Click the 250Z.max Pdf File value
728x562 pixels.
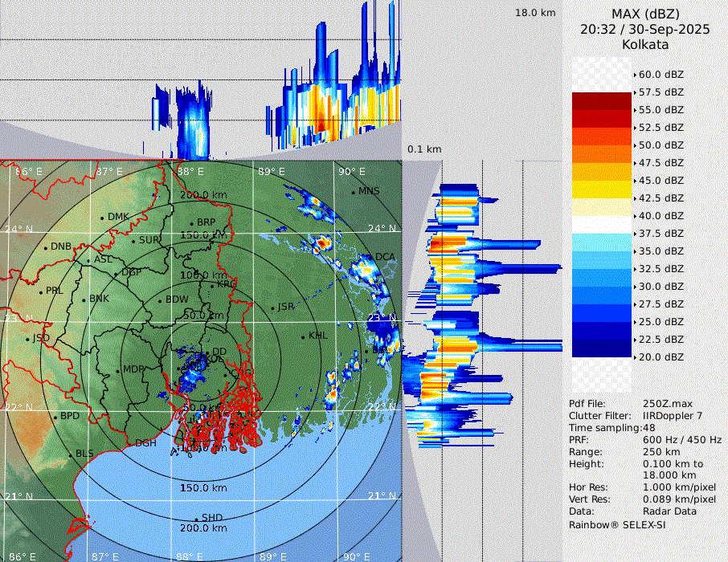click(665, 404)
